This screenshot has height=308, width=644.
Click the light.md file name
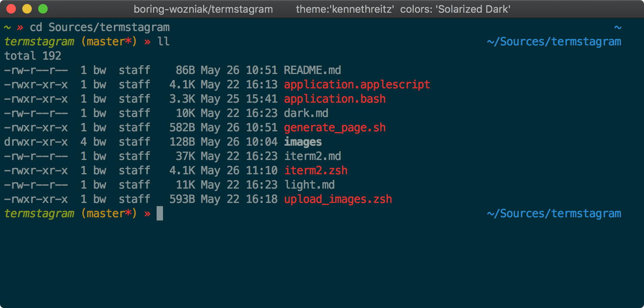pyautogui.click(x=309, y=185)
